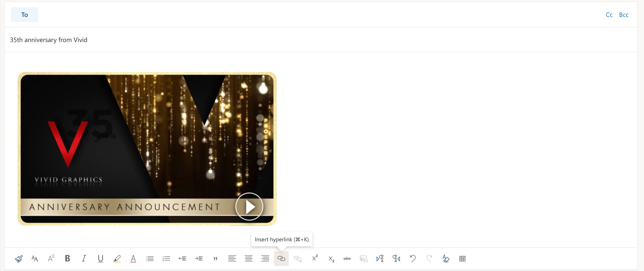Screen dimensions: 644x271
Task: Apply a bulleted list
Action: (150, 258)
